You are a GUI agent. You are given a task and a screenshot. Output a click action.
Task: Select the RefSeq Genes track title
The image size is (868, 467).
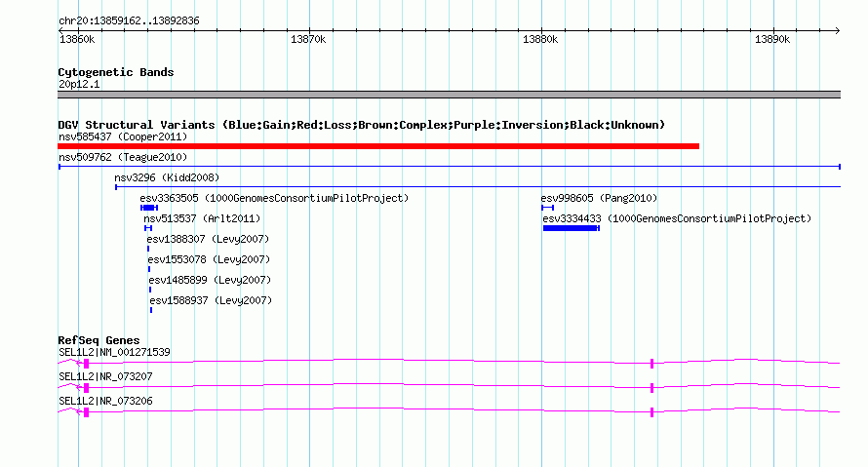click(x=99, y=340)
